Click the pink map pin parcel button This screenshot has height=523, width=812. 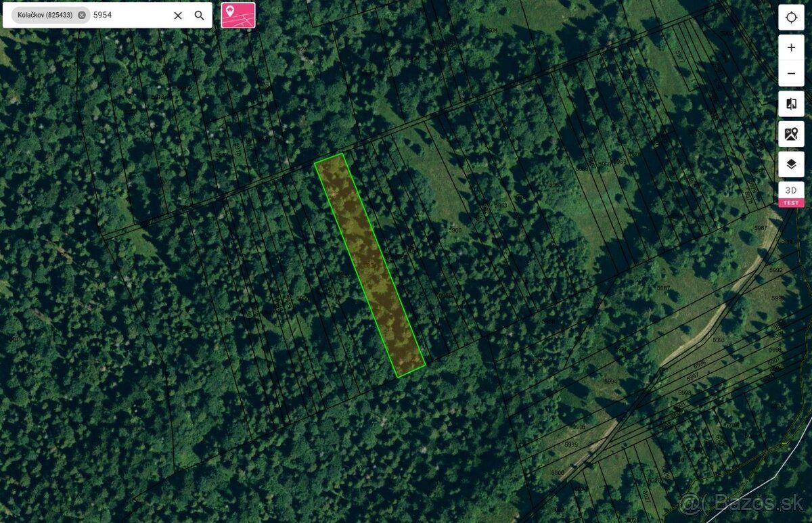pos(238,15)
